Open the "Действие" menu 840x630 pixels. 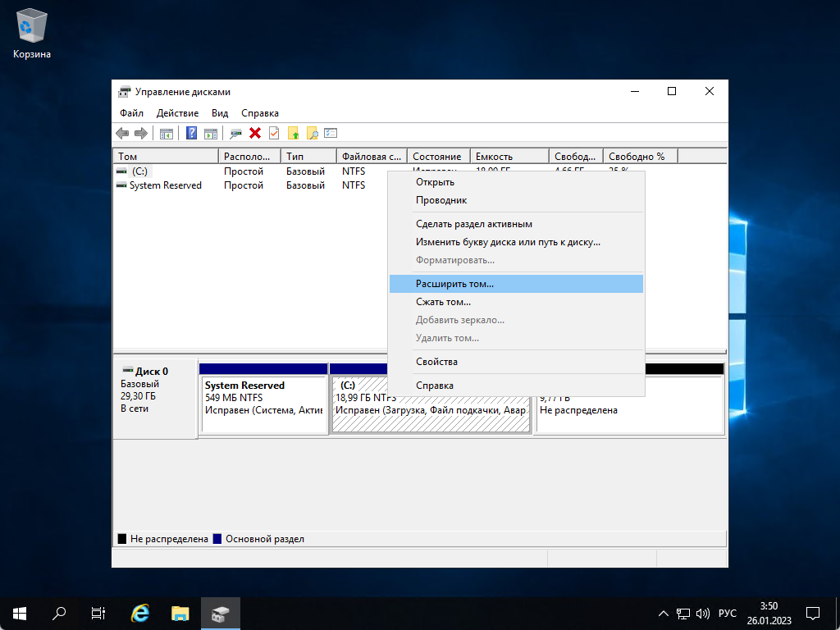(177, 112)
